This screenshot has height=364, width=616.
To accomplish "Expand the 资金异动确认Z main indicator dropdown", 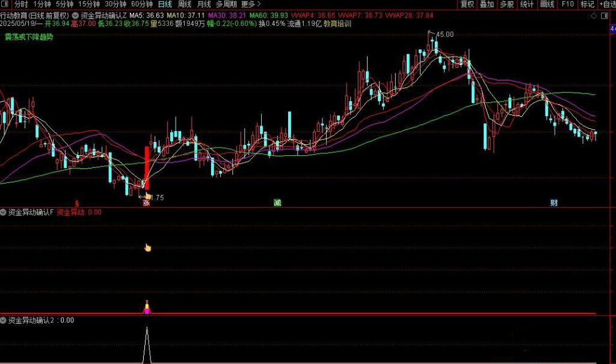I will [x=75, y=15].
